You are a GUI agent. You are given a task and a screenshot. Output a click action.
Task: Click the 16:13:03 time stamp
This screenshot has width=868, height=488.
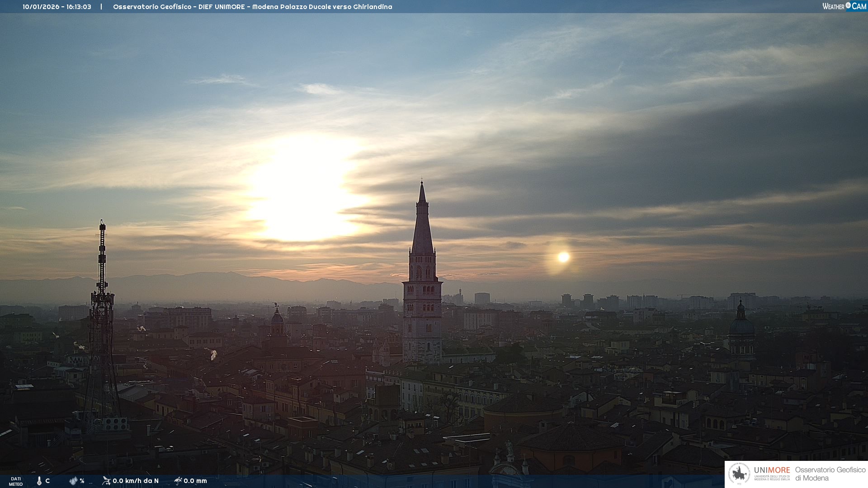coord(79,7)
